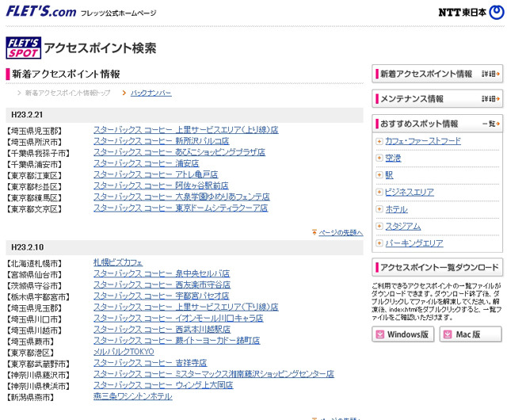Open スタジアム category link
The image size is (507, 420).
(403, 226)
